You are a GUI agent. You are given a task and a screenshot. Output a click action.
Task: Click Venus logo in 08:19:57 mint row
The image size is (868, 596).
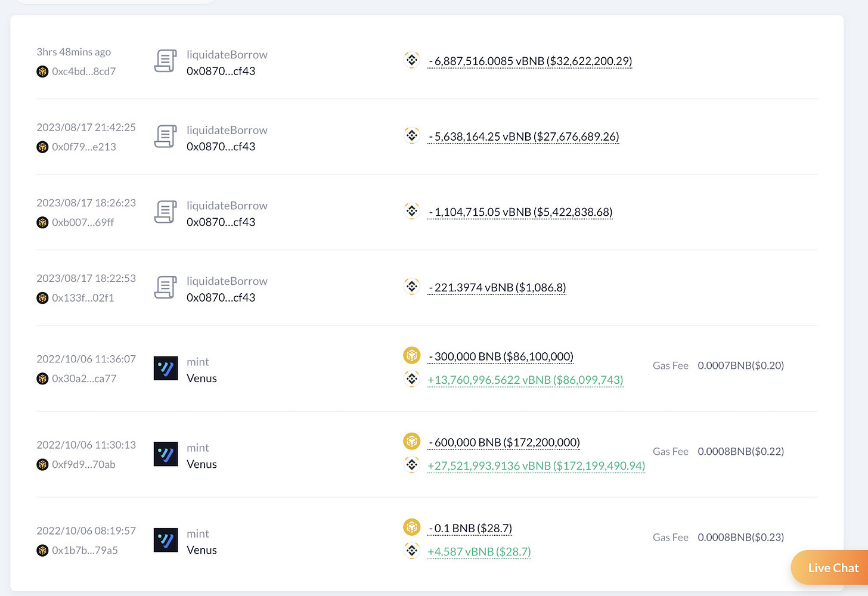tap(166, 541)
